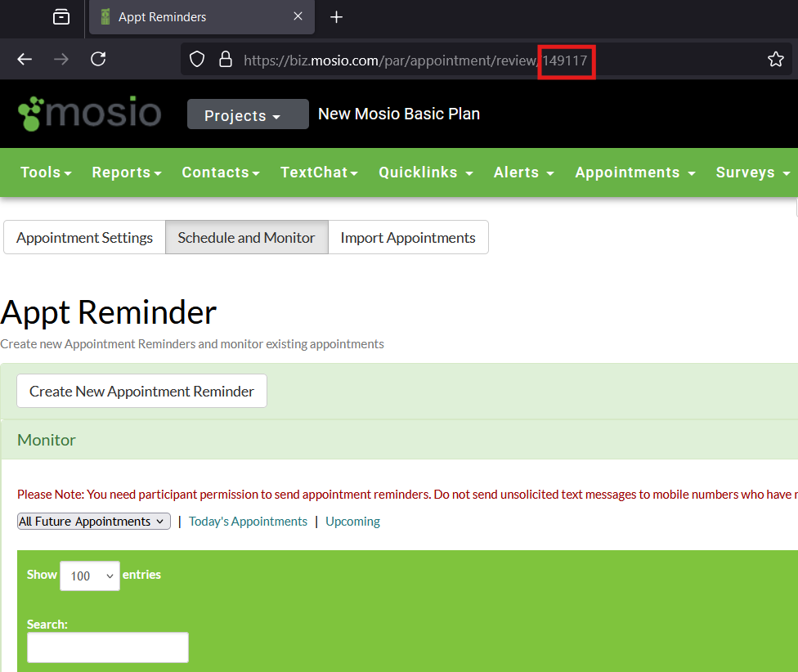The height and width of the screenshot is (672, 798).
Task: Click the browser forward arrow
Action: [x=61, y=60]
